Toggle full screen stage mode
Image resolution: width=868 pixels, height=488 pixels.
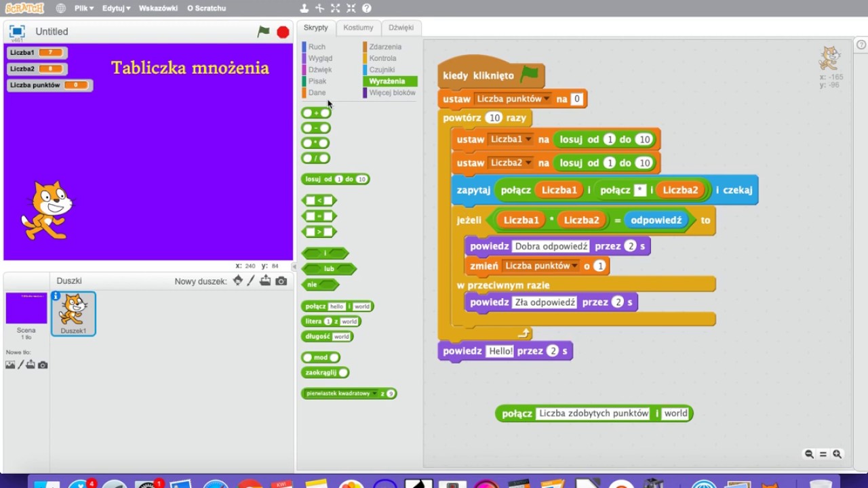click(x=17, y=31)
